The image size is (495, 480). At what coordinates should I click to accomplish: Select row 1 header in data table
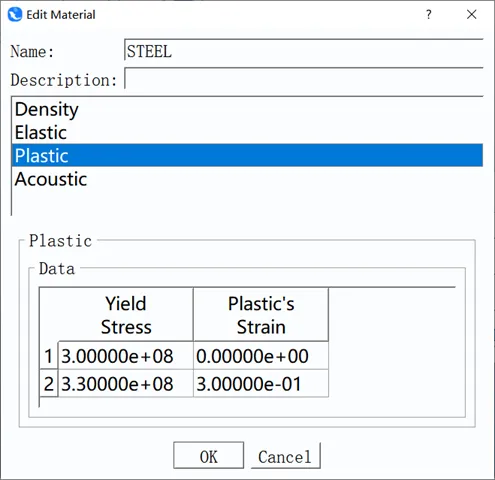pyautogui.click(x=49, y=356)
